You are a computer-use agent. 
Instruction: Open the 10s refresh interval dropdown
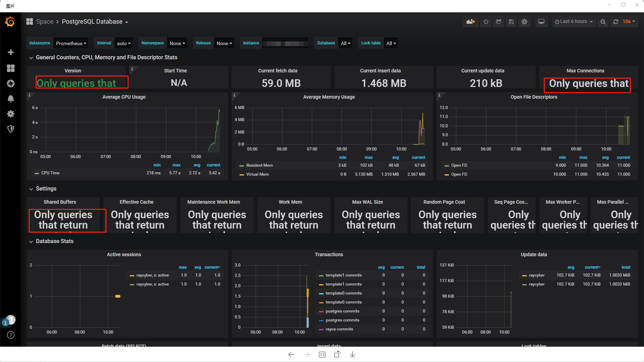click(x=629, y=22)
